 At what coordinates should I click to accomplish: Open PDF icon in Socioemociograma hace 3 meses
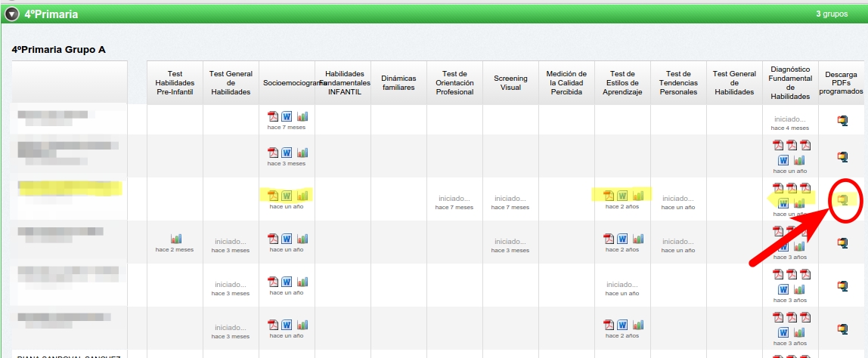point(273,153)
